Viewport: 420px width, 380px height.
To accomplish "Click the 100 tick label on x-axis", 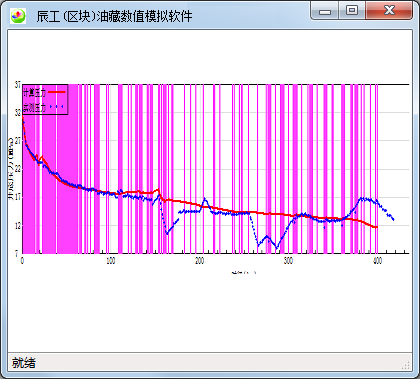I will click(111, 261).
